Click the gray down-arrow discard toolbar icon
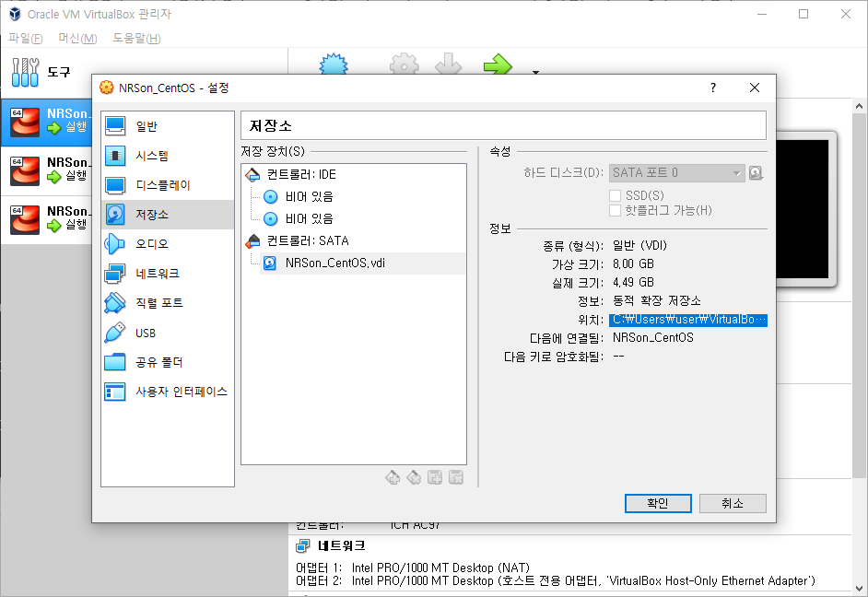 pos(448,64)
